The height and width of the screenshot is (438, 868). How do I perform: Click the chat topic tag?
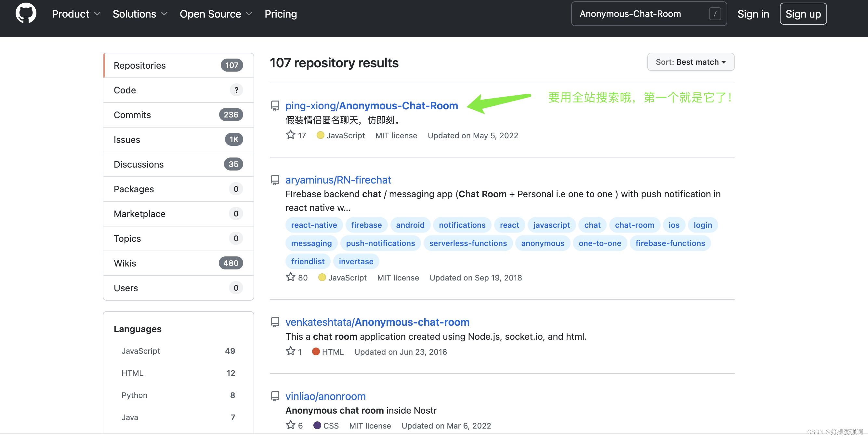(592, 225)
